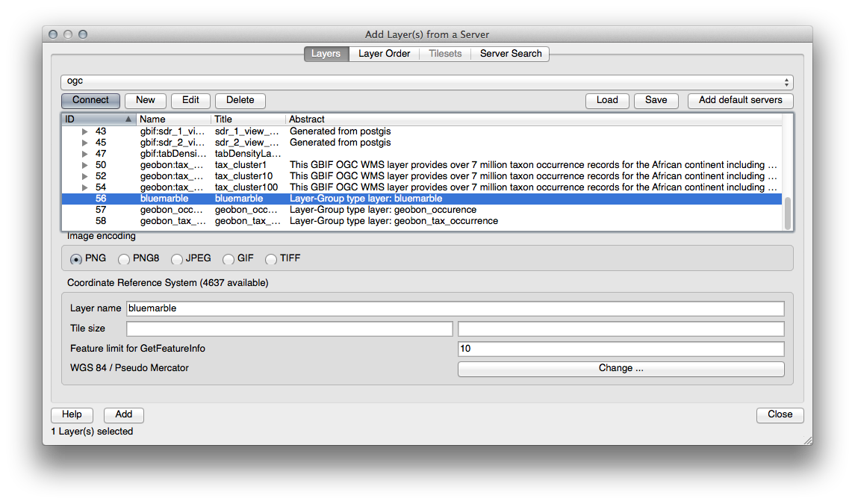Pick the GIF encoding radio button
Viewport: 855px width, 504px height.
(228, 259)
